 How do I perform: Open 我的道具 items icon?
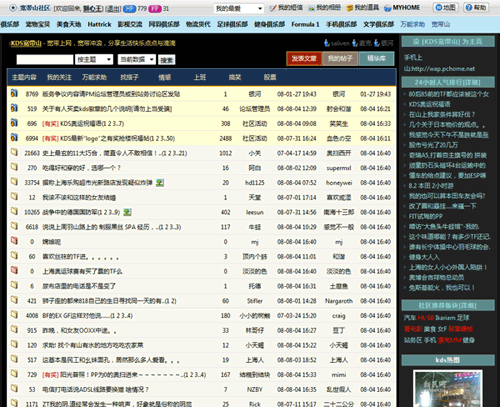350,8
